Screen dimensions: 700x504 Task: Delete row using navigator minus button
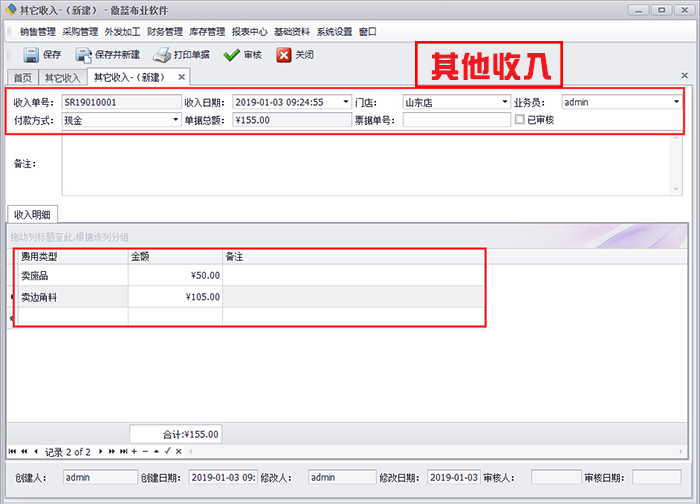pos(144,452)
